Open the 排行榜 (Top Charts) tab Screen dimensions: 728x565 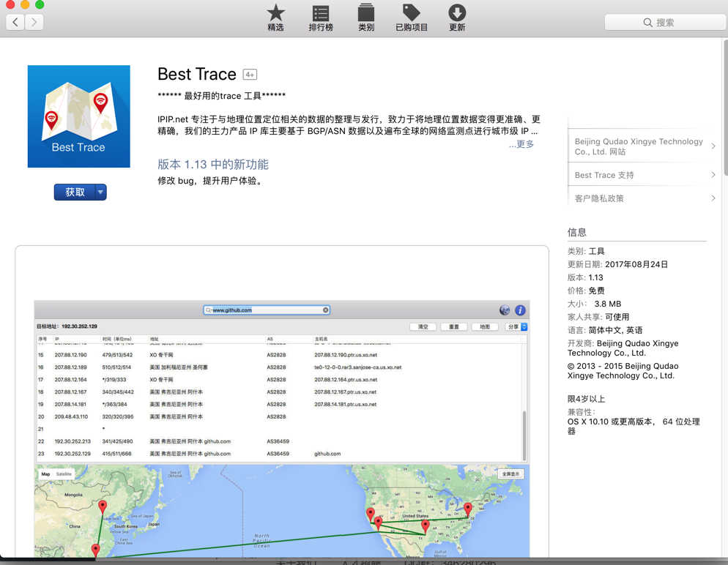tap(321, 18)
